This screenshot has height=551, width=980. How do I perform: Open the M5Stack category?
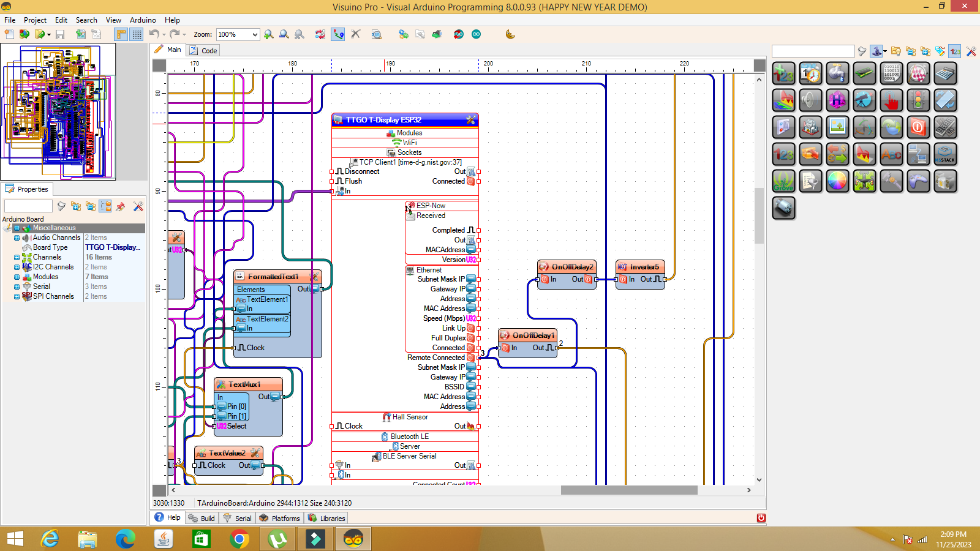945,154
